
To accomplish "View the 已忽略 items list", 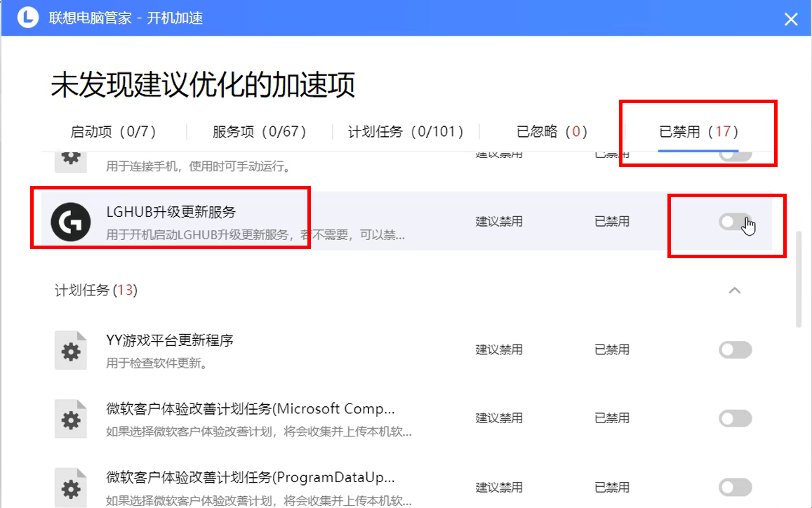I will [x=552, y=131].
